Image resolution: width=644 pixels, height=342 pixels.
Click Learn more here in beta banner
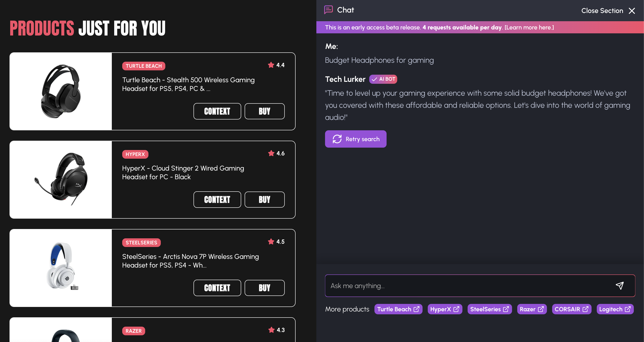[529, 27]
